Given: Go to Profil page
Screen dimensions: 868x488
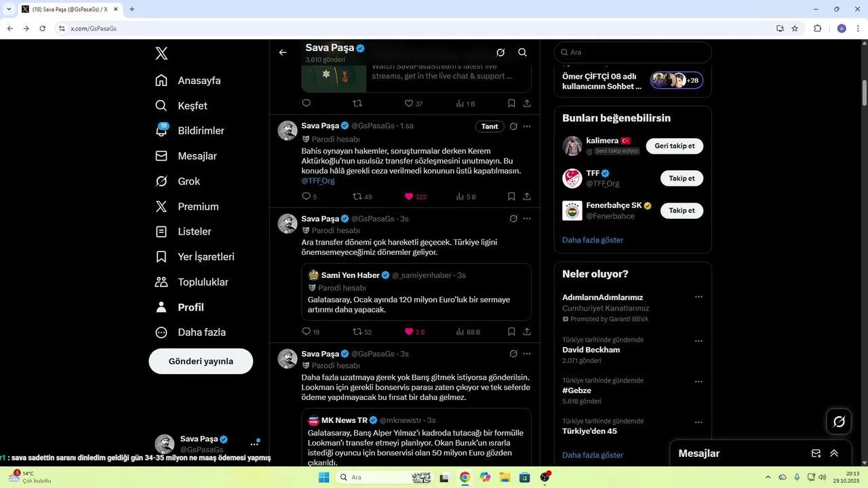Looking at the screenshot, I should pos(179,307).
